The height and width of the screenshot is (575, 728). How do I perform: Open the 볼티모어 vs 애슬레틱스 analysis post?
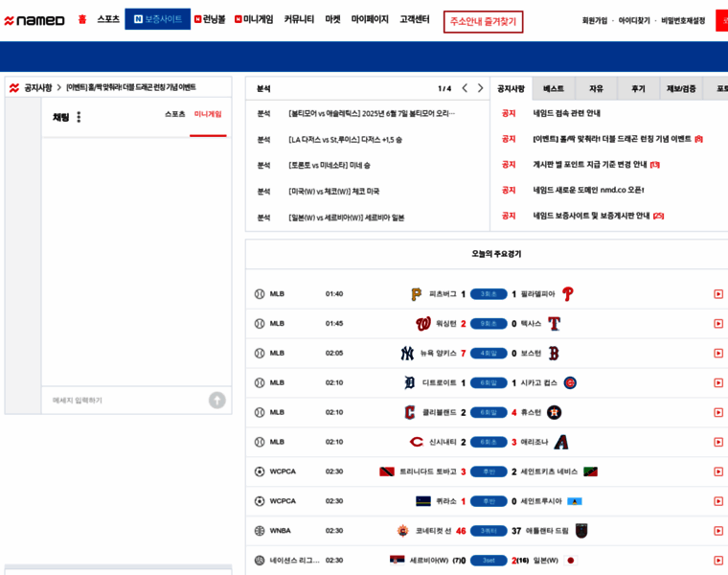pos(372,114)
